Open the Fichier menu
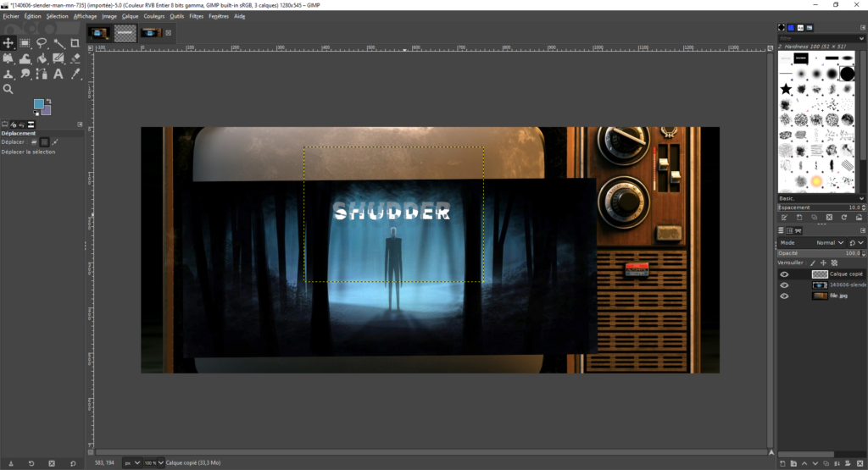 tap(11, 16)
